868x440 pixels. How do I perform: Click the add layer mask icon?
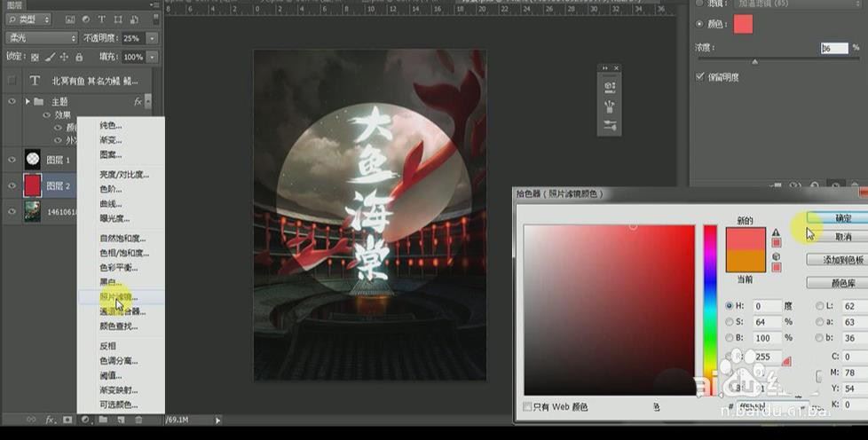(x=67, y=420)
